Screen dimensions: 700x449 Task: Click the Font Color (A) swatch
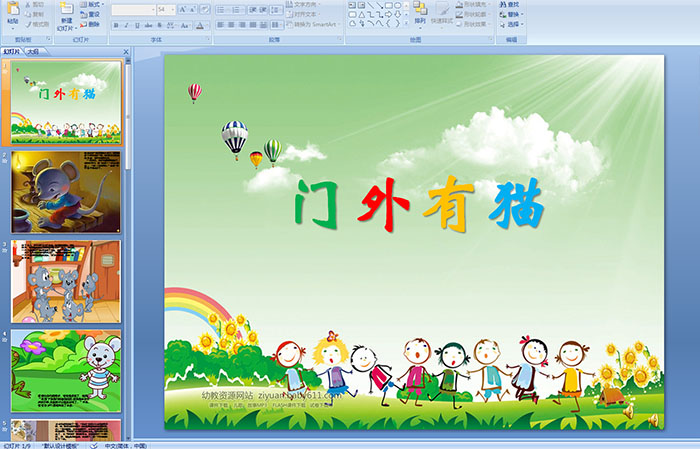200,25
